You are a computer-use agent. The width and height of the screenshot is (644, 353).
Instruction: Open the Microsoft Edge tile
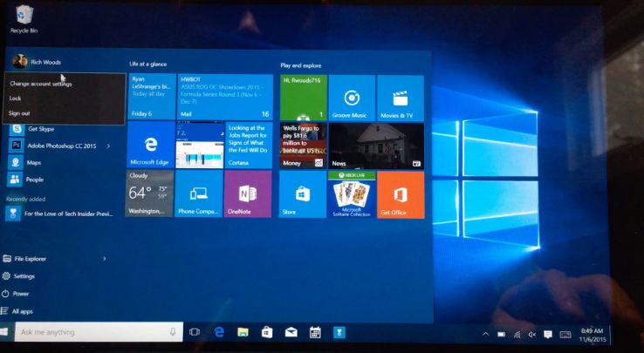coord(150,145)
